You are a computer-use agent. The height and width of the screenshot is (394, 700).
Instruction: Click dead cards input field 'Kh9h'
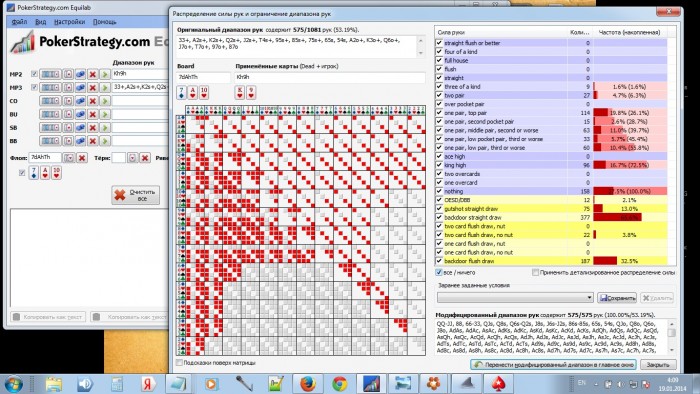pyautogui.click(x=330, y=77)
